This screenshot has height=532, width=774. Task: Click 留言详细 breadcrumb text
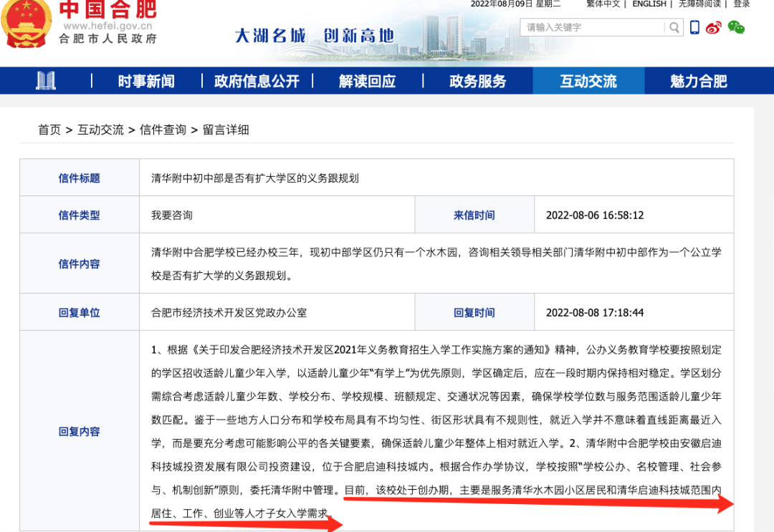[226, 130]
